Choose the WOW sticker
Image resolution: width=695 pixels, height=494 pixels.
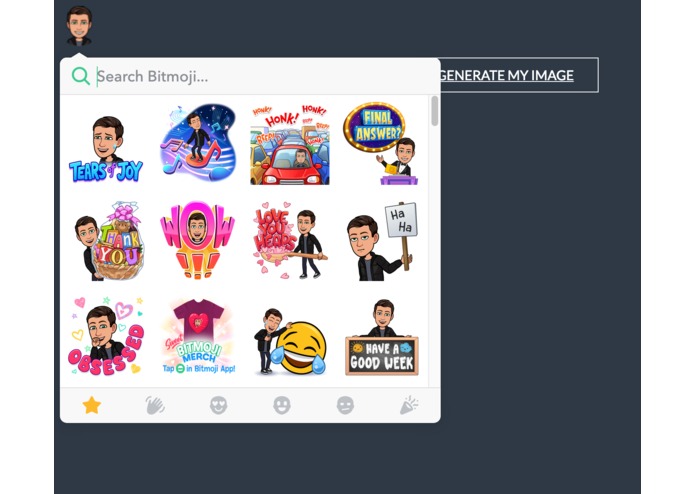pyautogui.click(x=197, y=240)
